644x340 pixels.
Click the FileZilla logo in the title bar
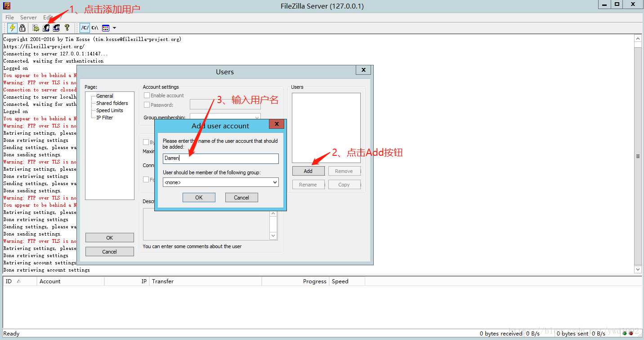7,6
